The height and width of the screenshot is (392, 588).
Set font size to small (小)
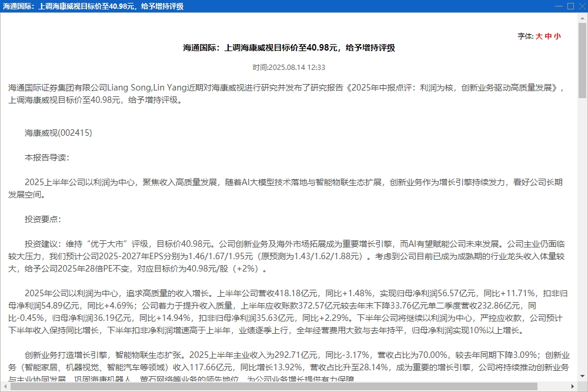(557, 36)
